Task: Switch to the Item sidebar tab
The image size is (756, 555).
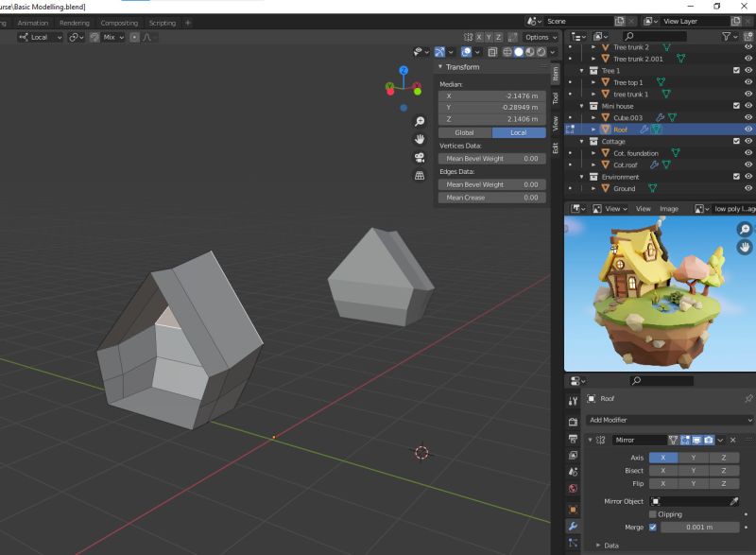Action: 555,74
